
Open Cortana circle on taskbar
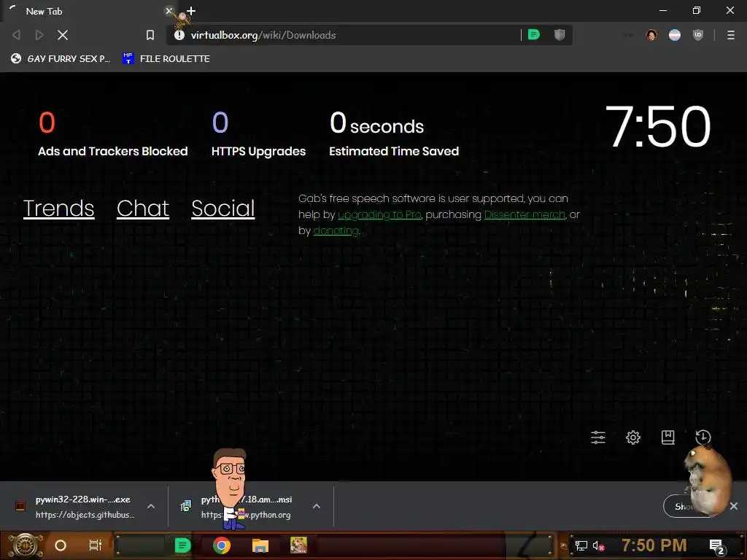point(61,545)
